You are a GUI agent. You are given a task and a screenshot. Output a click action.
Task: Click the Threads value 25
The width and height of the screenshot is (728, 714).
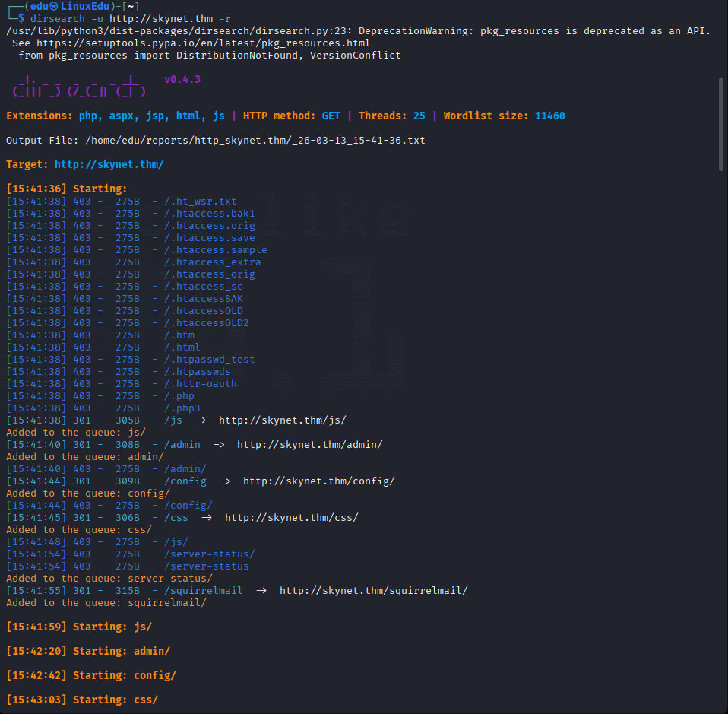(x=419, y=116)
